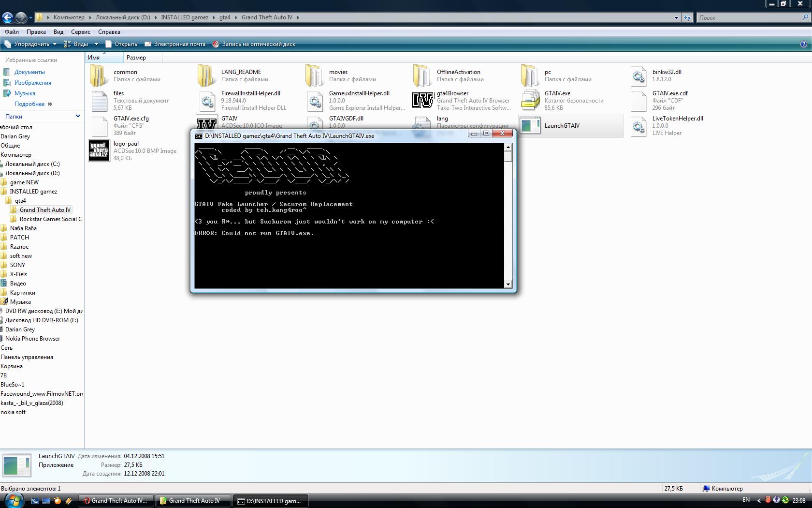
Task: Click the console scrollbar up arrow
Action: [x=508, y=147]
